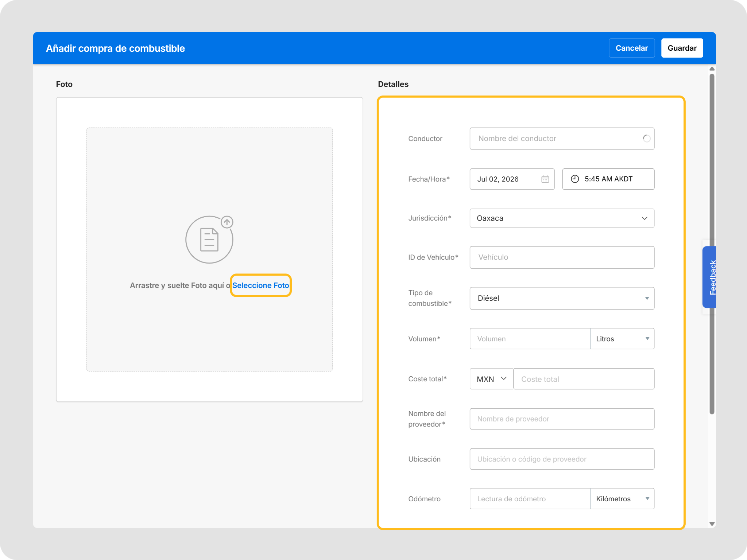Viewport: 747px width, 560px height.
Task: Click the loading spinner in Conductor field
Action: coord(646,139)
